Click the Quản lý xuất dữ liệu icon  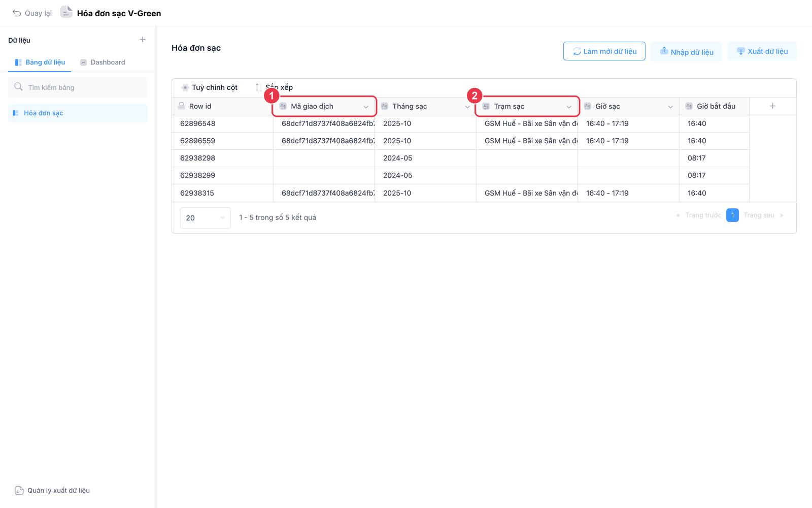pos(19,490)
